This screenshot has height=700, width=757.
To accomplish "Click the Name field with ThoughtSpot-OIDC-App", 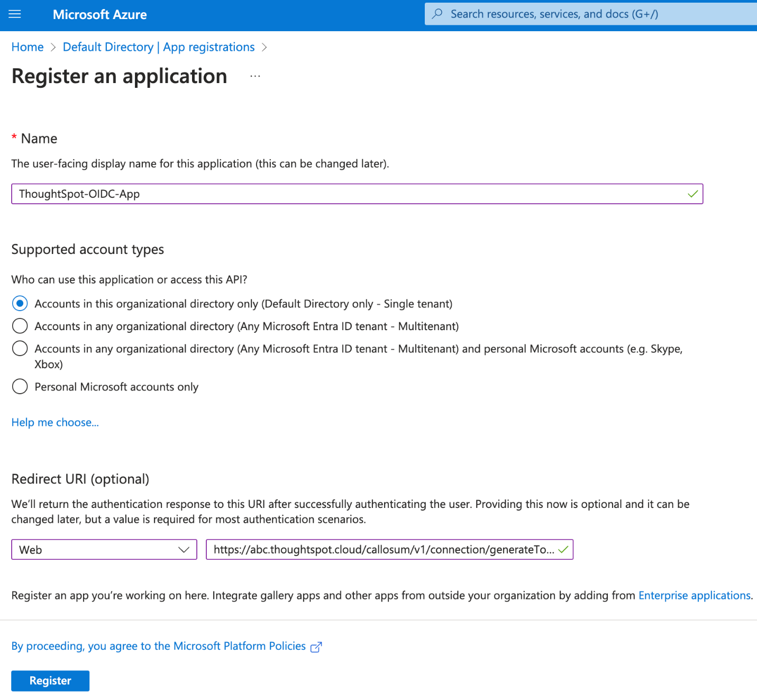I will pyautogui.click(x=357, y=194).
